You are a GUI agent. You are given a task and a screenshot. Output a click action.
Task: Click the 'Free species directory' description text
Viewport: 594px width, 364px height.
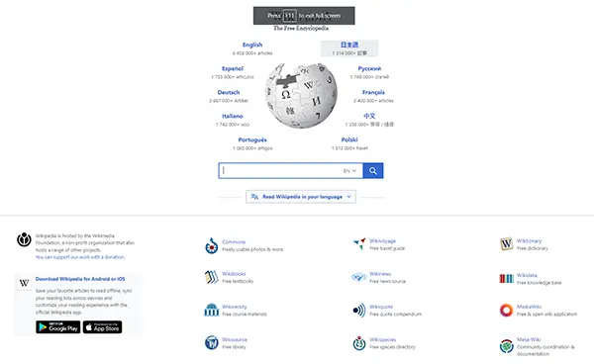(x=392, y=347)
